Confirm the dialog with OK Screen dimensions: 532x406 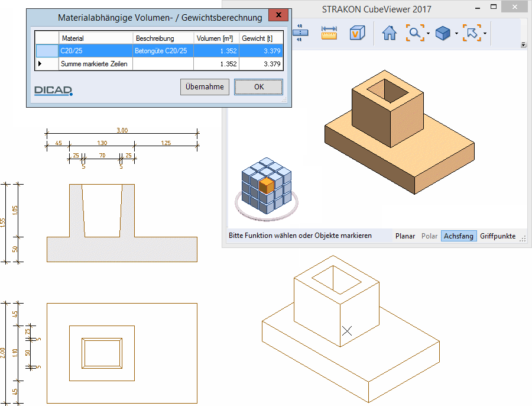click(x=258, y=87)
